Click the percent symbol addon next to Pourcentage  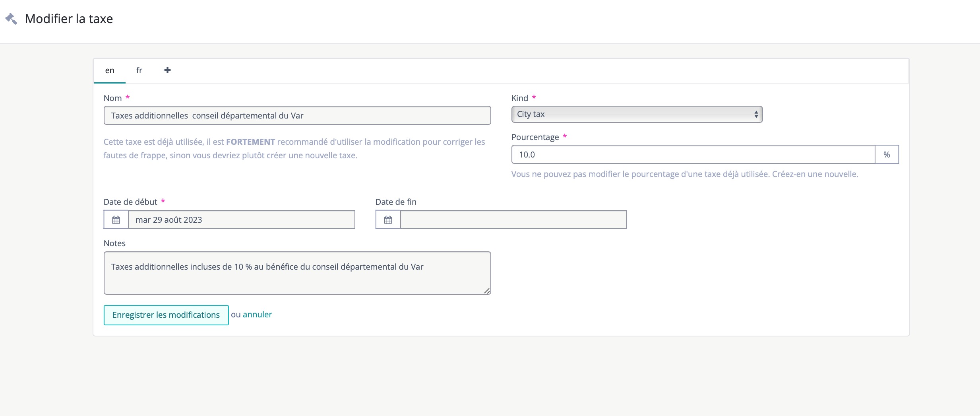coord(887,155)
